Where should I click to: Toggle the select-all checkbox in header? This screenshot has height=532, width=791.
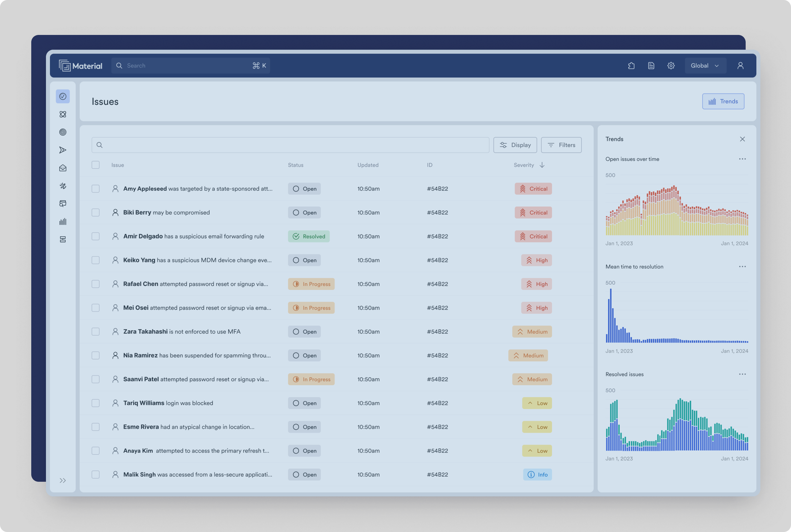click(96, 165)
